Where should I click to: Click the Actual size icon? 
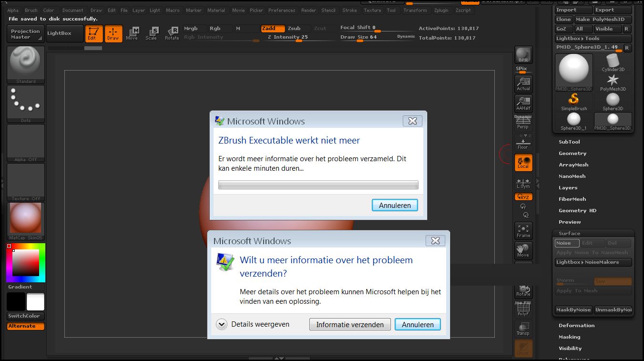pos(523,84)
